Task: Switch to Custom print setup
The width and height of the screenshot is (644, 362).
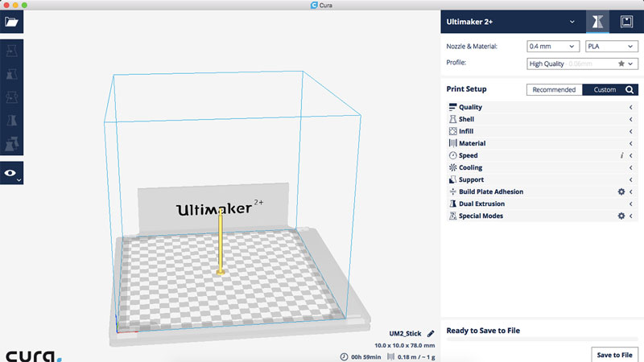Action: coord(605,89)
